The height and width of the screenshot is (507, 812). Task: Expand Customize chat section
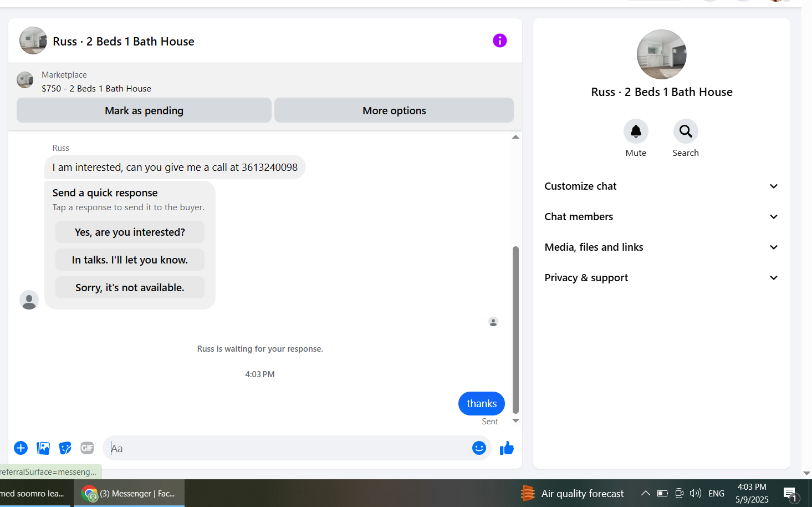[x=662, y=186]
